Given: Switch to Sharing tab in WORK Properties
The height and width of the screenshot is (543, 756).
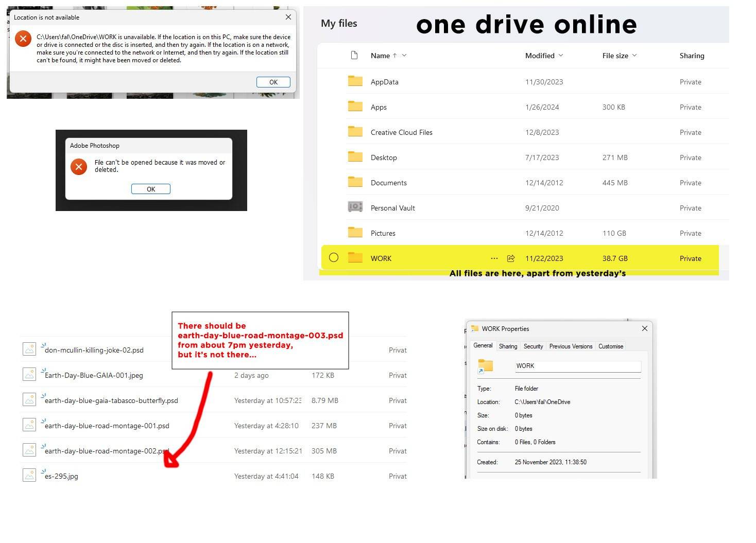Looking at the screenshot, I should (508, 346).
